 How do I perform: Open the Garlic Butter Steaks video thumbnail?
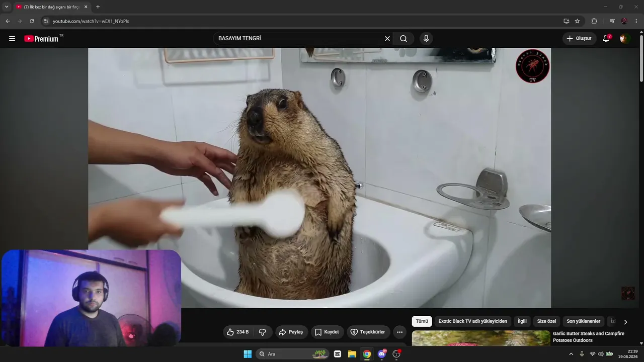481,338
